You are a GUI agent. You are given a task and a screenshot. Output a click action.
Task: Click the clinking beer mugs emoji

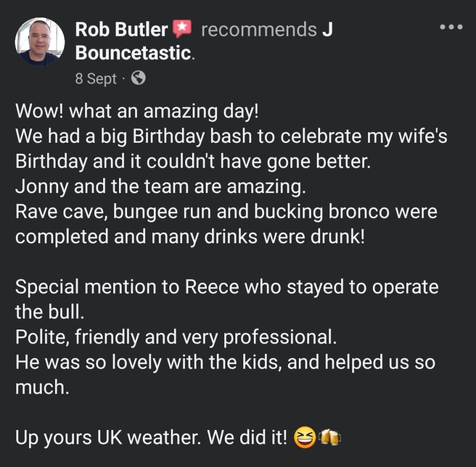(329, 437)
